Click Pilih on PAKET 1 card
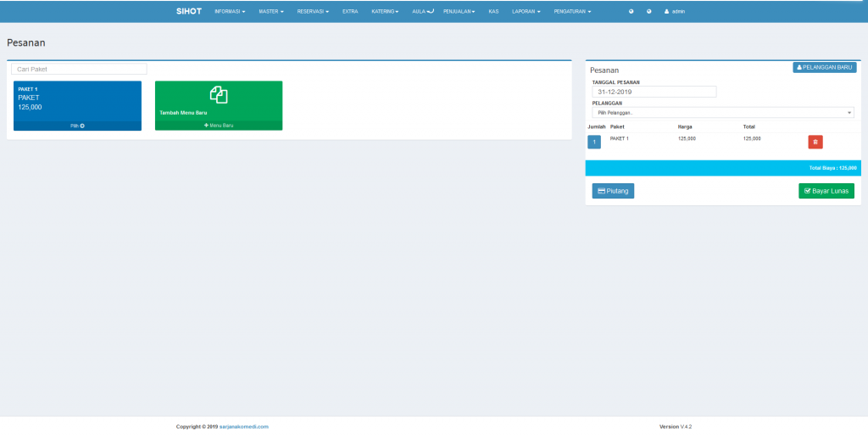 click(77, 126)
